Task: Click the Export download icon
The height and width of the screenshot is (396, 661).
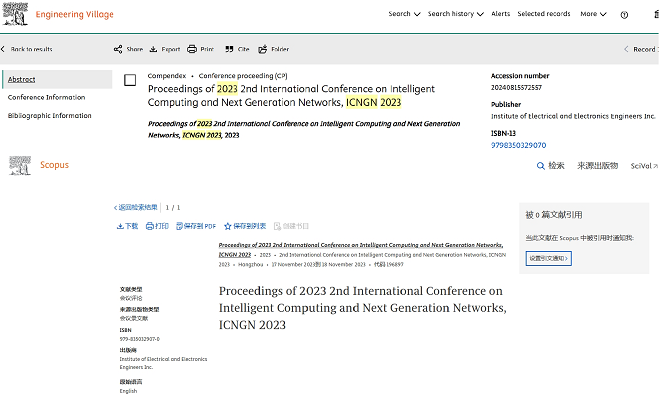Action: (x=153, y=49)
